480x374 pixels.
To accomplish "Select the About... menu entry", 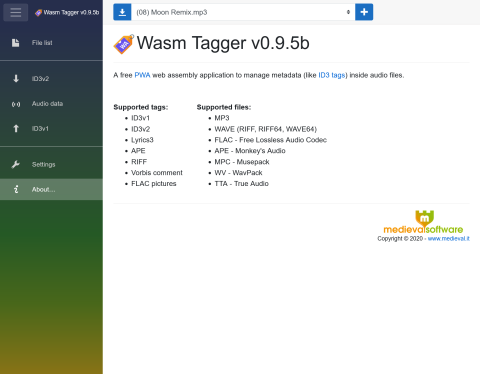I will (x=51, y=189).
